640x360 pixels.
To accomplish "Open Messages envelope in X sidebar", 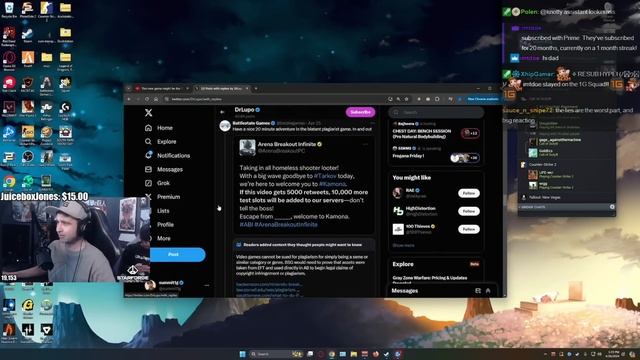I will [x=164, y=169].
